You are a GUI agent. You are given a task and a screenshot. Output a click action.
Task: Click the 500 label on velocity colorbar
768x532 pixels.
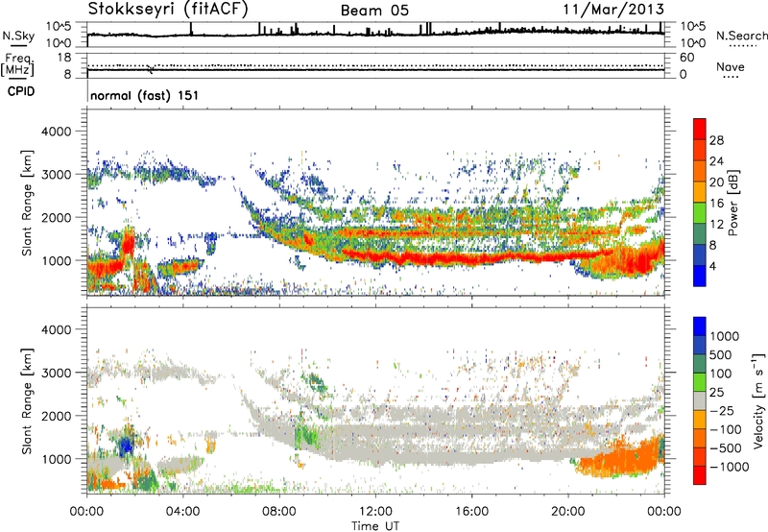click(x=721, y=354)
